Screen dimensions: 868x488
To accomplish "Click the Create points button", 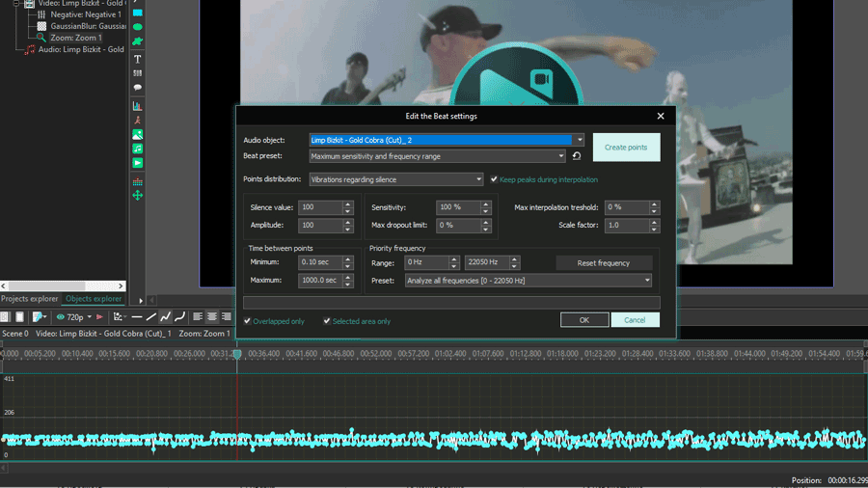I will pos(626,148).
